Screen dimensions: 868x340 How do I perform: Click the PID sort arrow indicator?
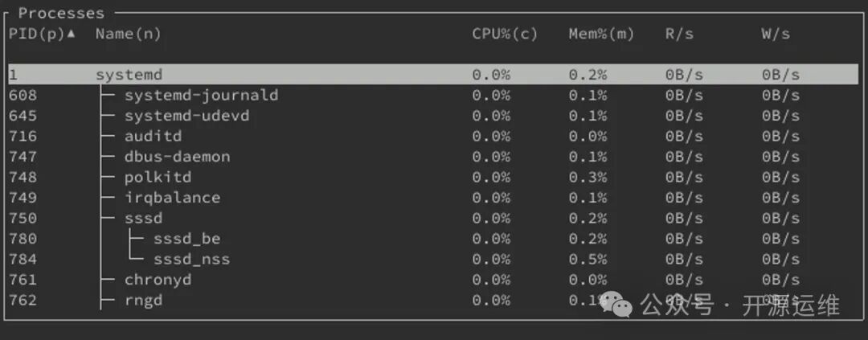click(72, 34)
